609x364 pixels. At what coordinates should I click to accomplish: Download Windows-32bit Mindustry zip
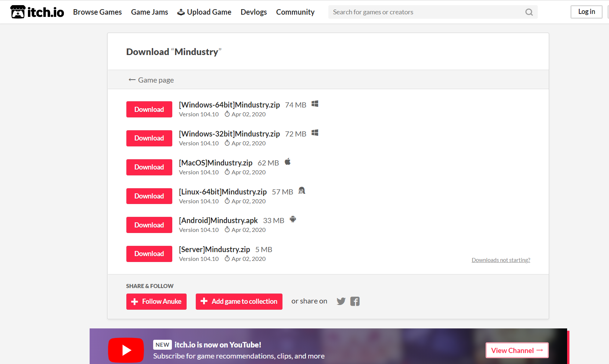[x=149, y=138]
